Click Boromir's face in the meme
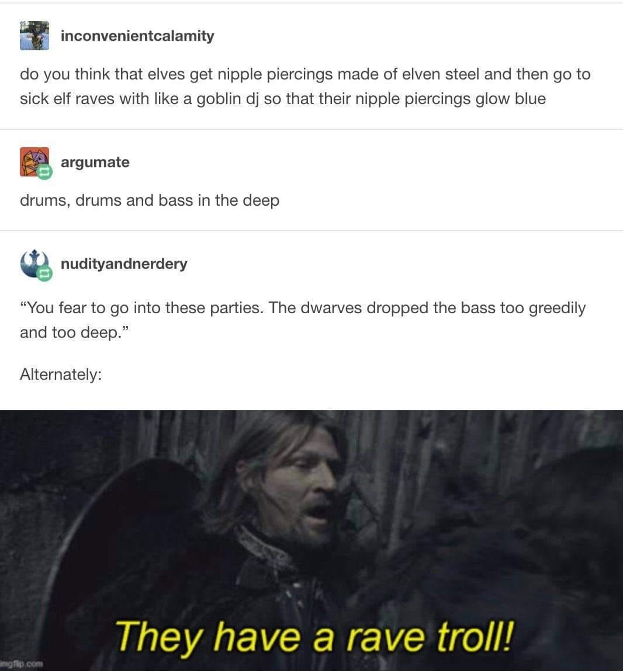This screenshot has width=623, height=672. click(302, 484)
